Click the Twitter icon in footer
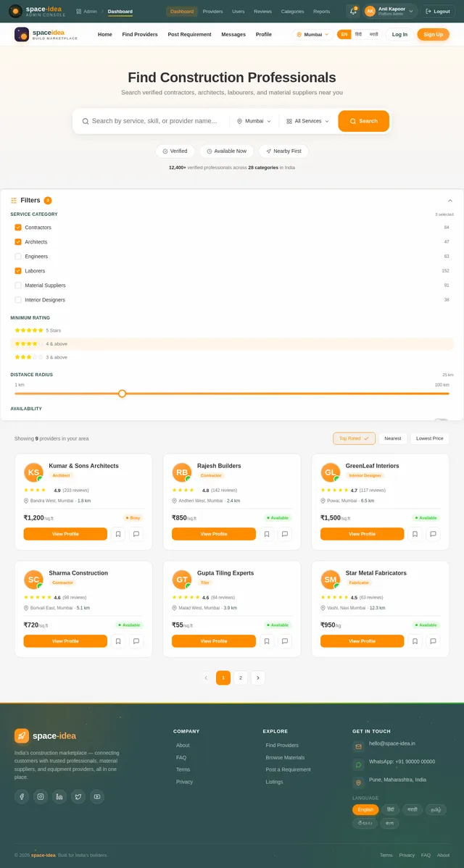Image resolution: width=464 pixels, height=868 pixels. point(78,796)
